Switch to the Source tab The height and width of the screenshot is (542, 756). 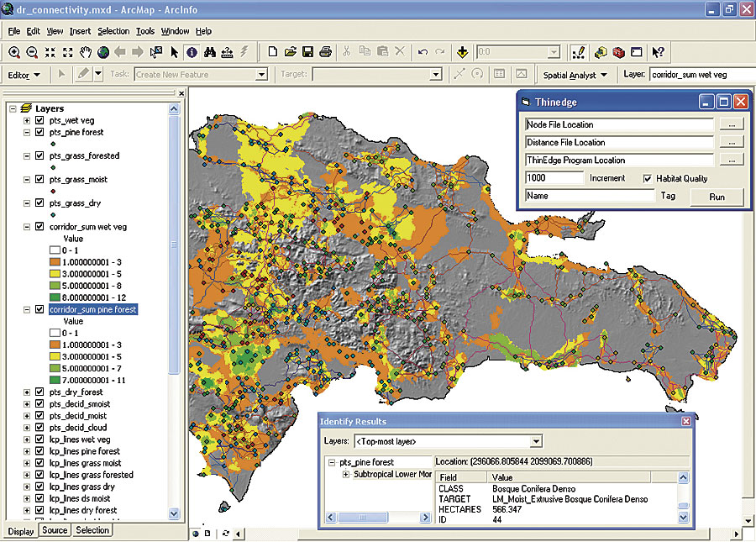tap(55, 530)
